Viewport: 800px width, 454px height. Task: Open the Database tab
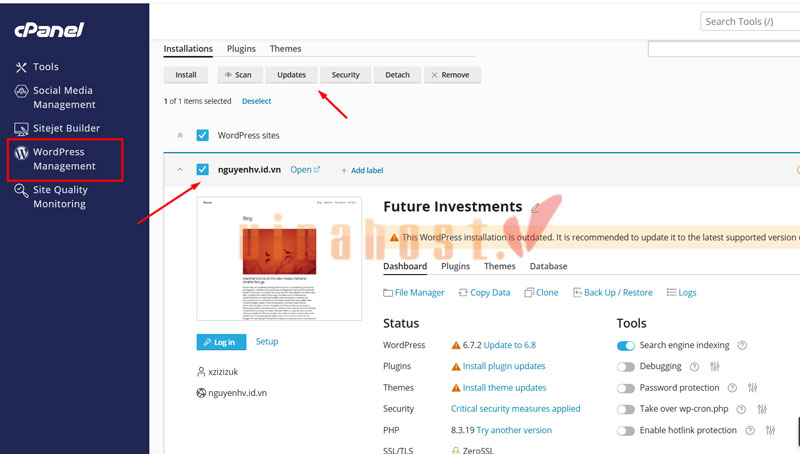tap(548, 266)
